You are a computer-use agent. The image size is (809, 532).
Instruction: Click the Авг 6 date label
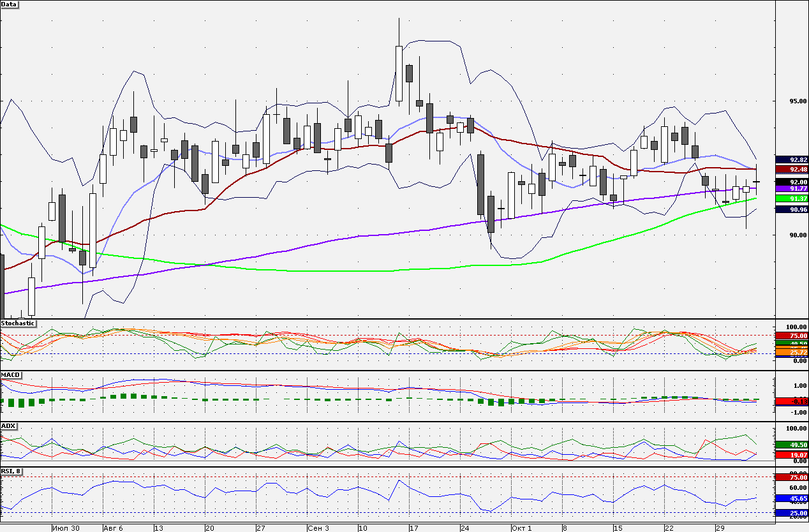coord(115,528)
